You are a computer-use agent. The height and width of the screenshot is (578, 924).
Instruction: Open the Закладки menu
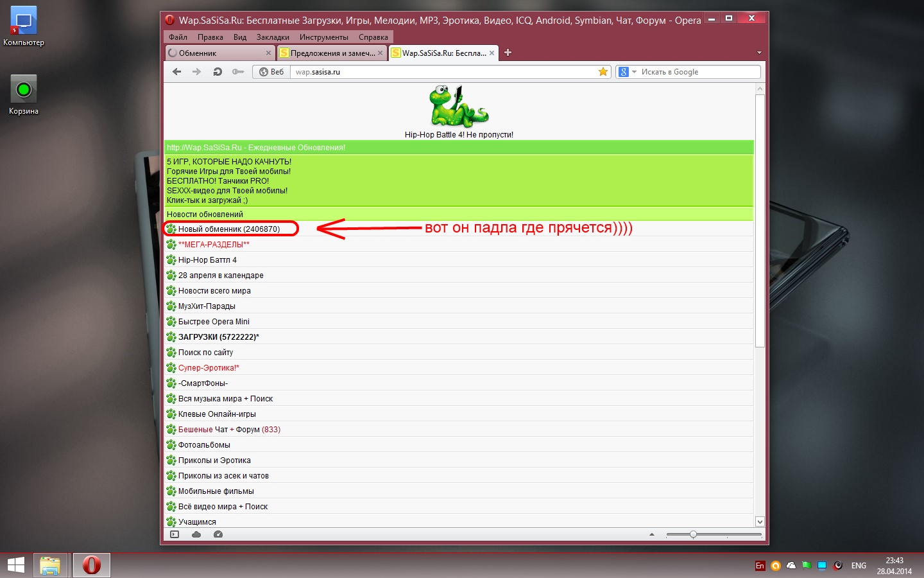[273, 37]
